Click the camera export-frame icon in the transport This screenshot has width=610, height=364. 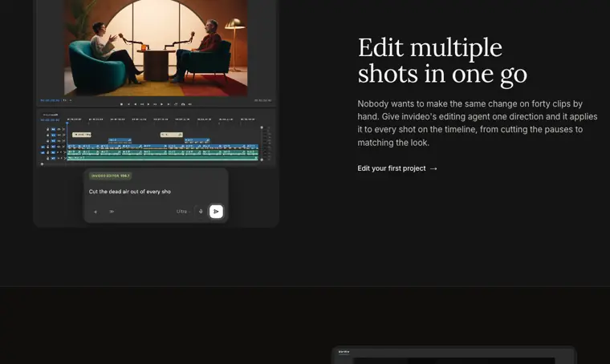[x=183, y=104]
